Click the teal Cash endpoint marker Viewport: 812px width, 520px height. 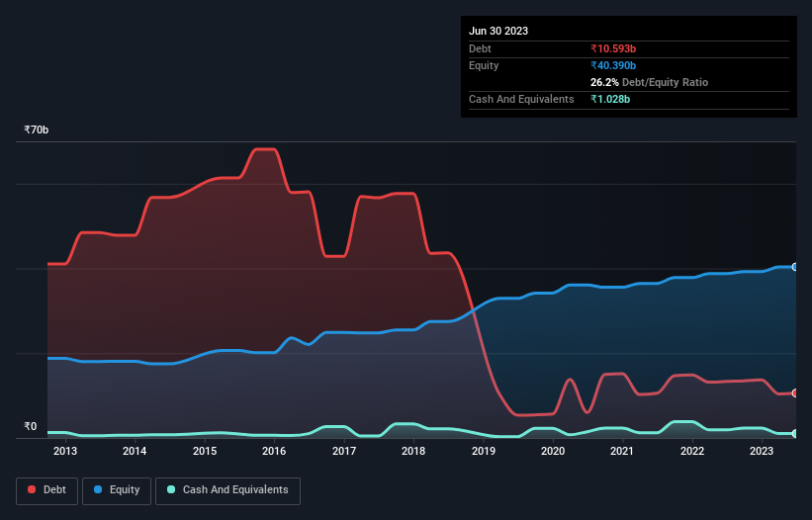tap(795, 434)
